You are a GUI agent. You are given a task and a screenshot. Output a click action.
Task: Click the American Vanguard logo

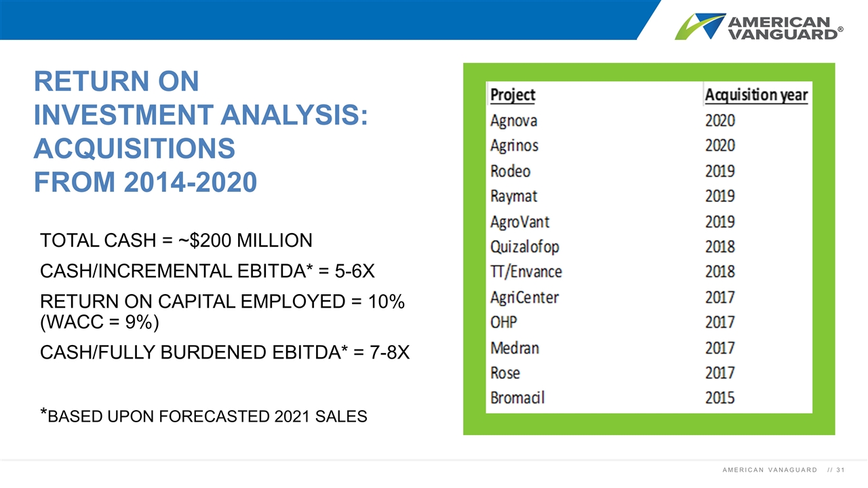[759, 26]
